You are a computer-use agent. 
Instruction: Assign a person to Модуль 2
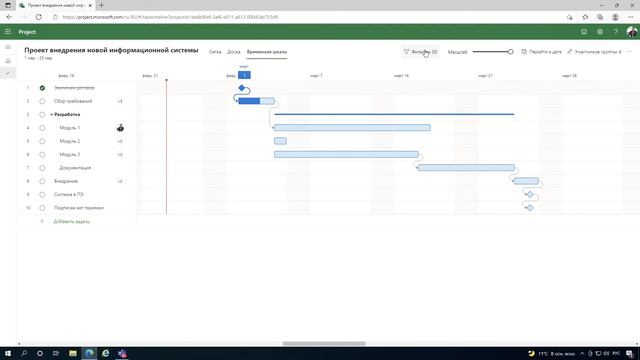(120, 141)
